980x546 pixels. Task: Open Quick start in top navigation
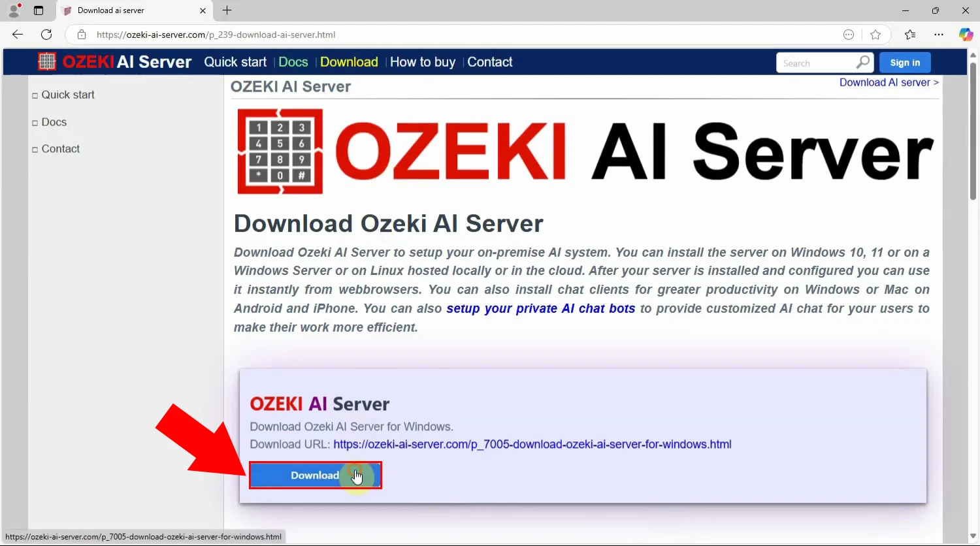(x=235, y=62)
